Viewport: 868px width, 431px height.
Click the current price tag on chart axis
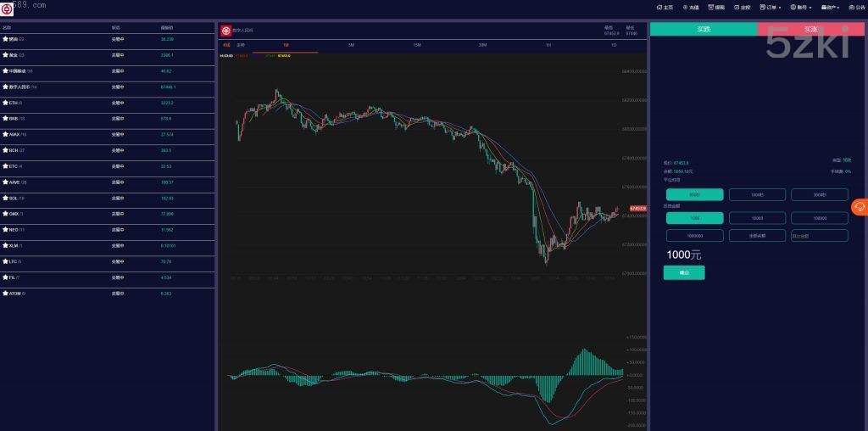pyautogui.click(x=637, y=209)
